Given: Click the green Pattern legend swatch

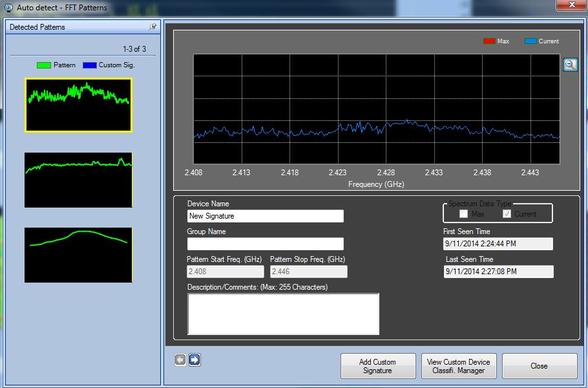Looking at the screenshot, I should [43, 65].
